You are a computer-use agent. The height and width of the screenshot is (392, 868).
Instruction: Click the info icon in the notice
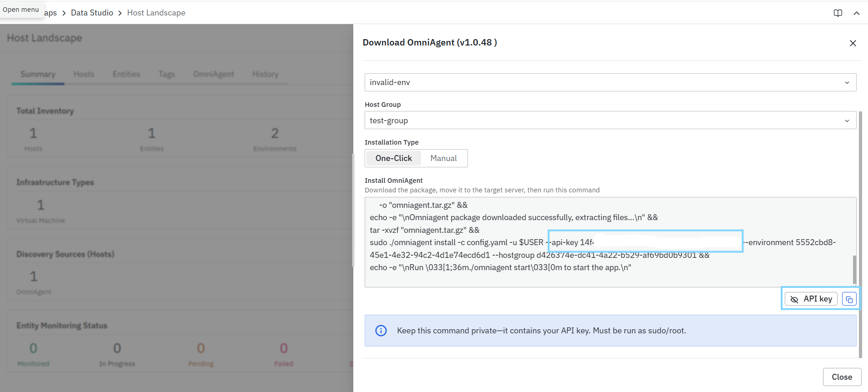coord(381,331)
